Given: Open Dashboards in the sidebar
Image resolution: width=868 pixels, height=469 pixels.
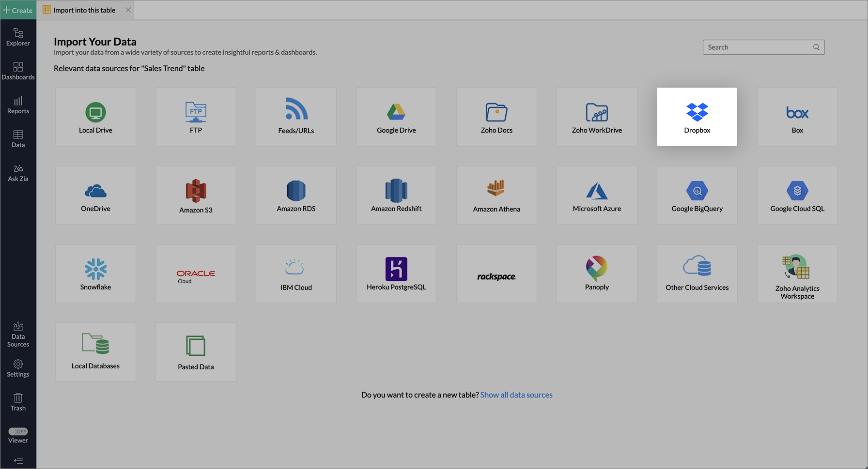Looking at the screenshot, I should coord(18,71).
